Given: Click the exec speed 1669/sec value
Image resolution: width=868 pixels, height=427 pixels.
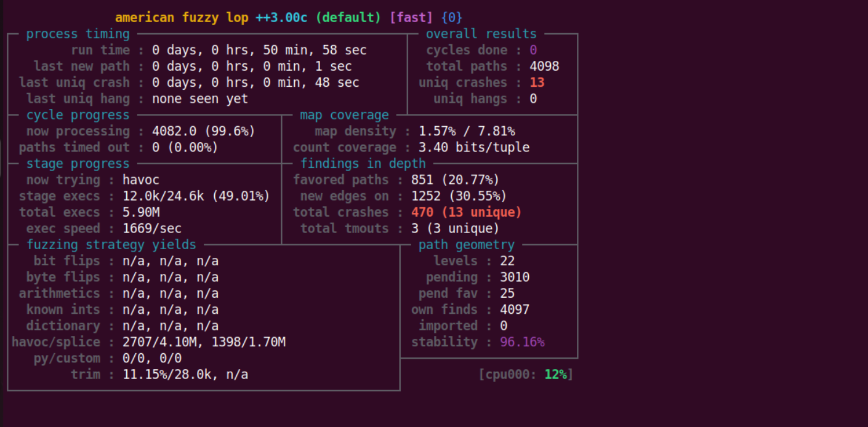Looking at the screenshot, I should pos(152,228).
